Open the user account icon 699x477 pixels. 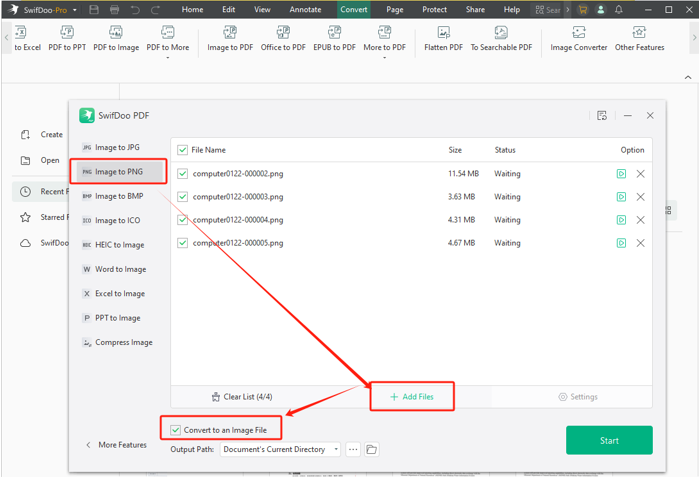600,9
